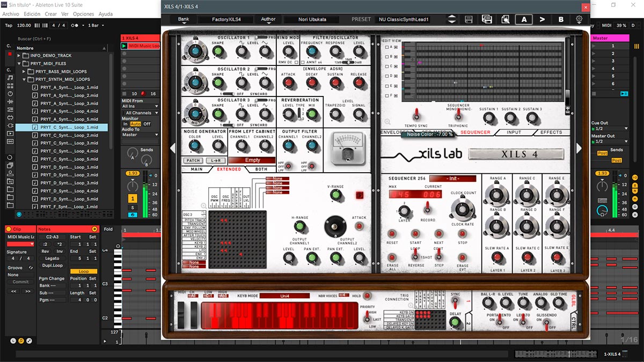Select preset slot B
The image size is (644, 362).
tap(561, 19)
